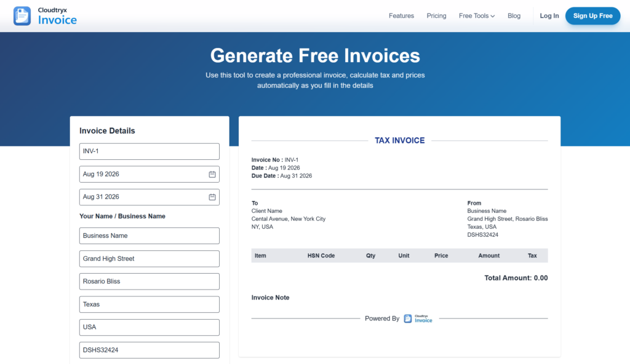
Task: Select the Aug 31 2026 due date field
Action: [150, 197]
